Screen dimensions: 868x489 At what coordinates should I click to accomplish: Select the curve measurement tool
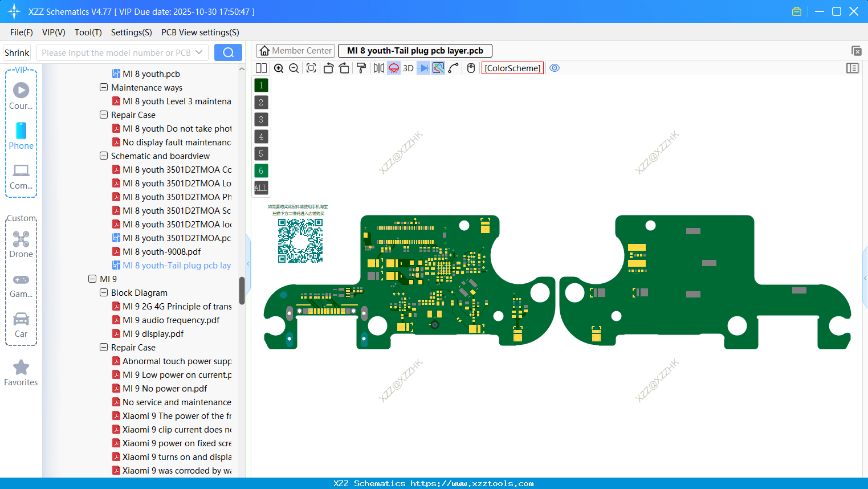[x=453, y=68]
